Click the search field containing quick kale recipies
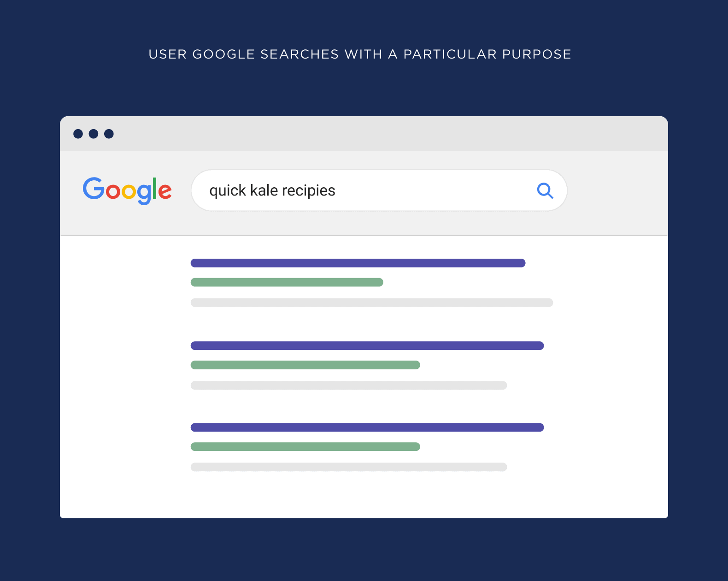728x581 pixels. [379, 190]
